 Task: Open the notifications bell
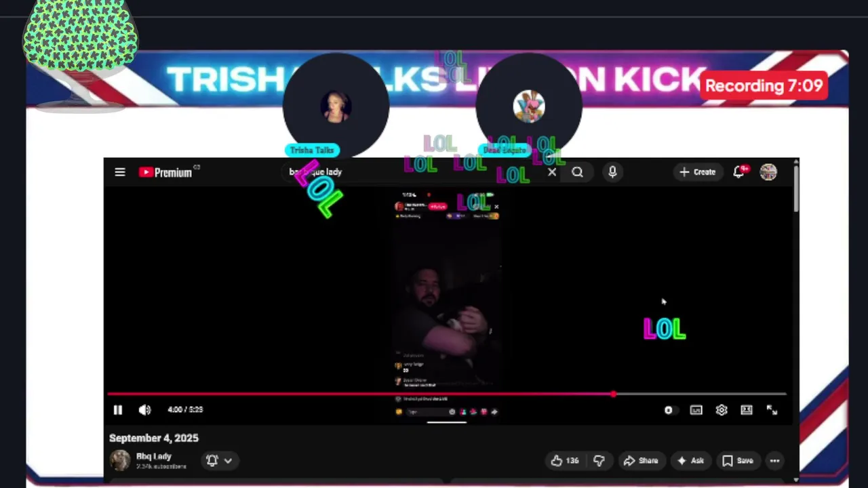click(x=739, y=171)
